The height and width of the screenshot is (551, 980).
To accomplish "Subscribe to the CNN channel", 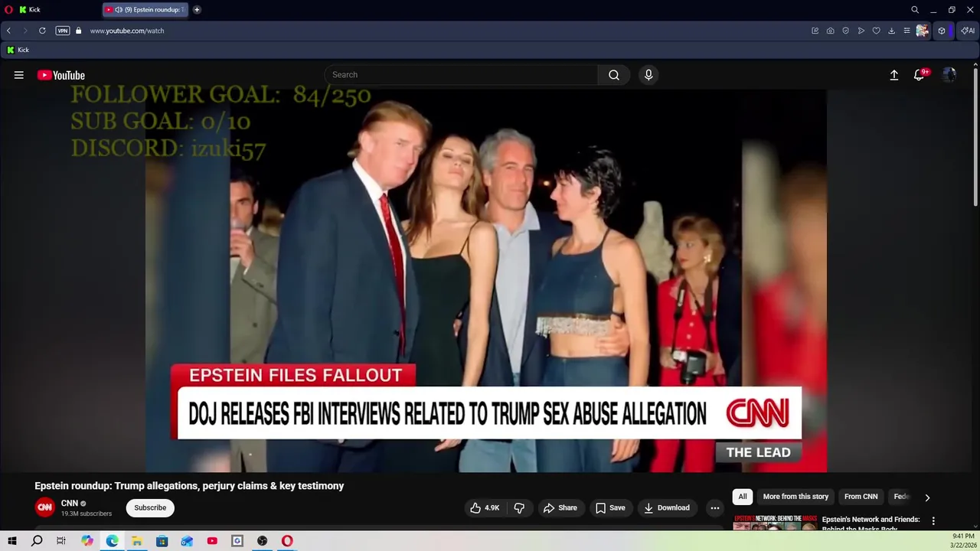I will tap(150, 508).
